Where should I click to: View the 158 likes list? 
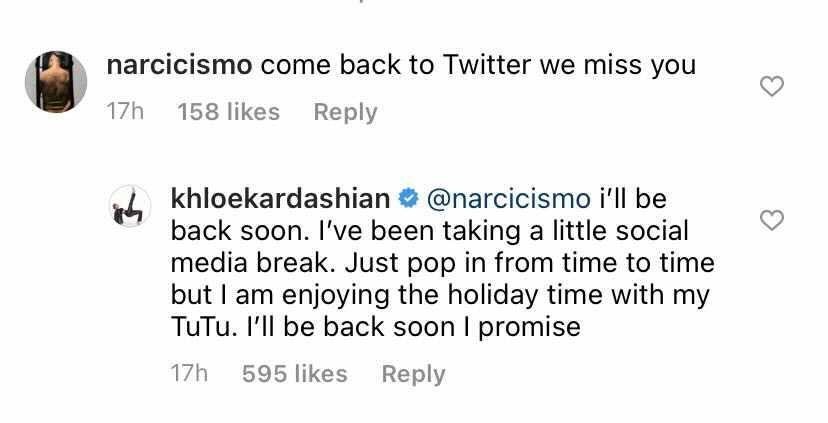pyautogui.click(x=228, y=112)
